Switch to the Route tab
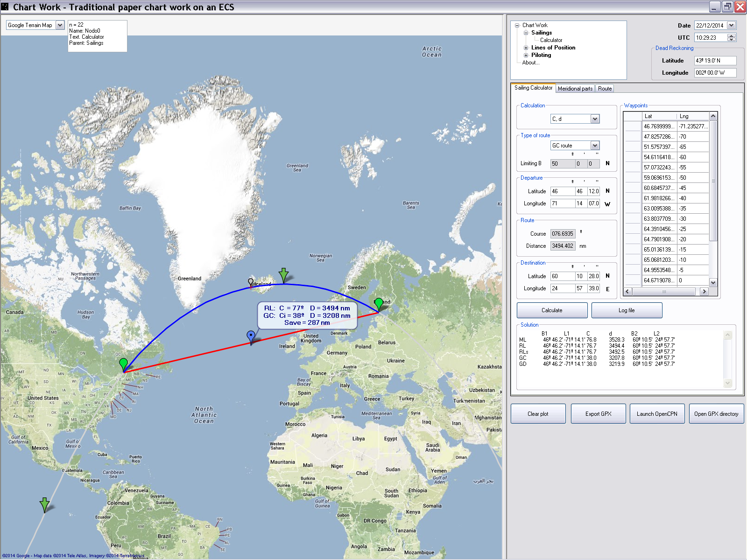747x560 pixels. coord(605,89)
